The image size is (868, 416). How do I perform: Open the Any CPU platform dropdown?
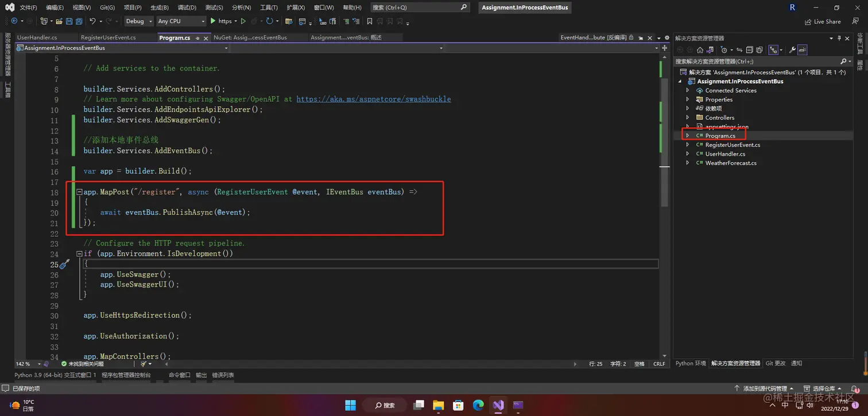coord(180,21)
